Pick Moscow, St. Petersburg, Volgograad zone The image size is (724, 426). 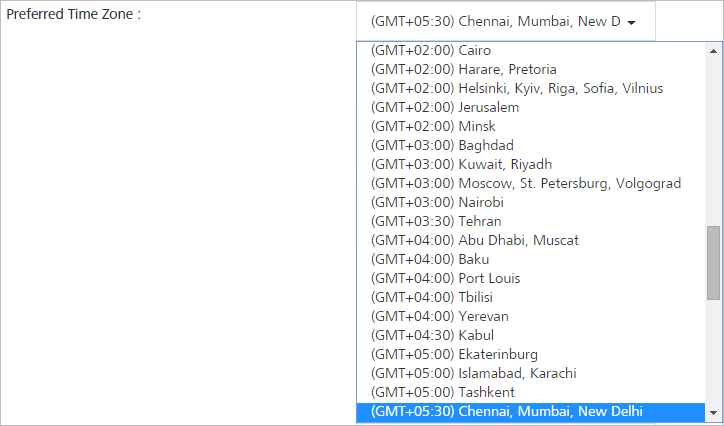(531, 183)
